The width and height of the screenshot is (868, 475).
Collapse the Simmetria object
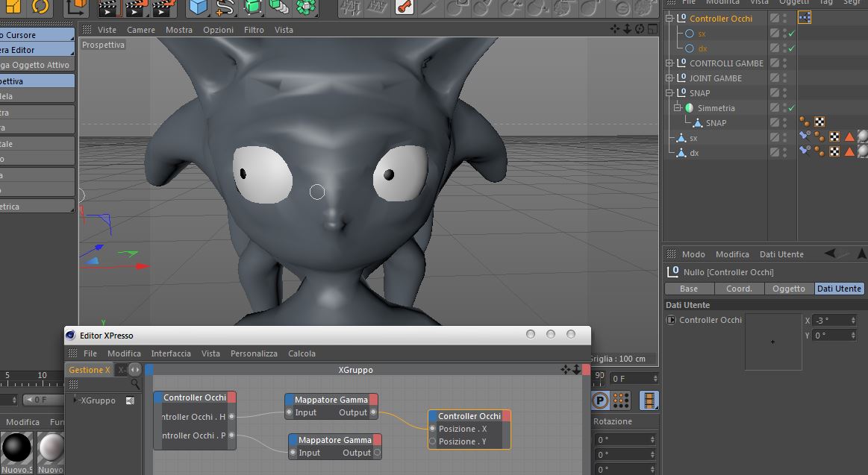point(677,108)
